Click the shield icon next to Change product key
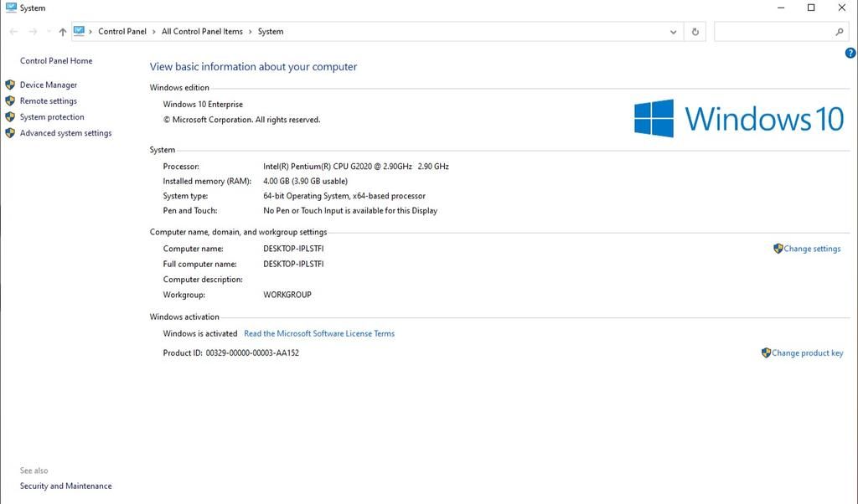 pos(766,352)
